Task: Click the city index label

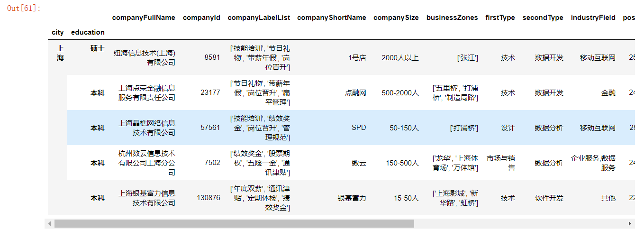Action: click(x=58, y=32)
